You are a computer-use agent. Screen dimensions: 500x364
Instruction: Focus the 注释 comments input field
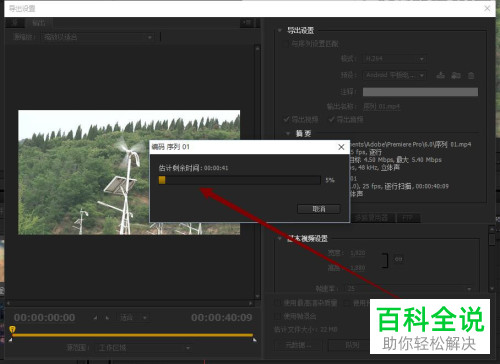(420, 92)
